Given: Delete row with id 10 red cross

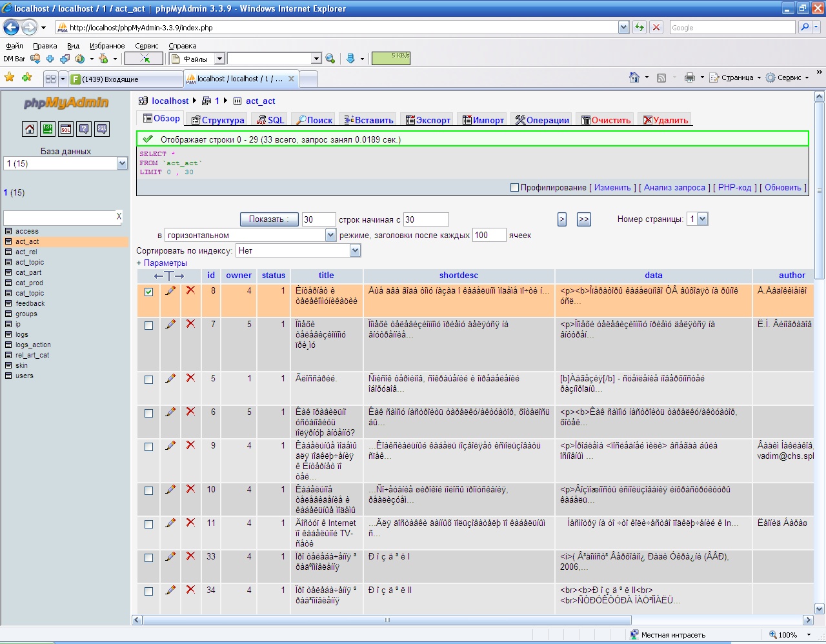Looking at the screenshot, I should (190, 489).
